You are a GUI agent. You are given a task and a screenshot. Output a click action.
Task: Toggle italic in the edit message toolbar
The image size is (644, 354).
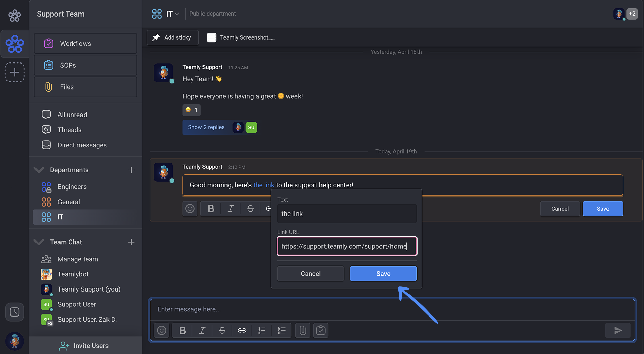pos(231,209)
